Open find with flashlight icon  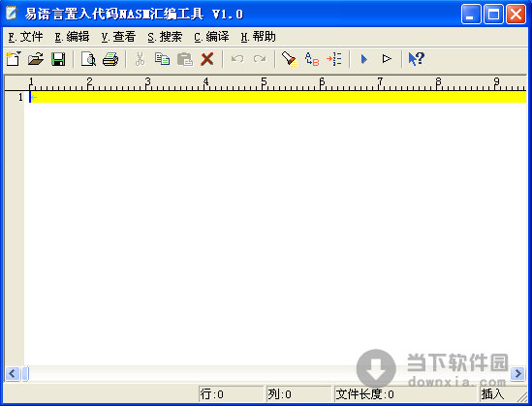(290, 59)
